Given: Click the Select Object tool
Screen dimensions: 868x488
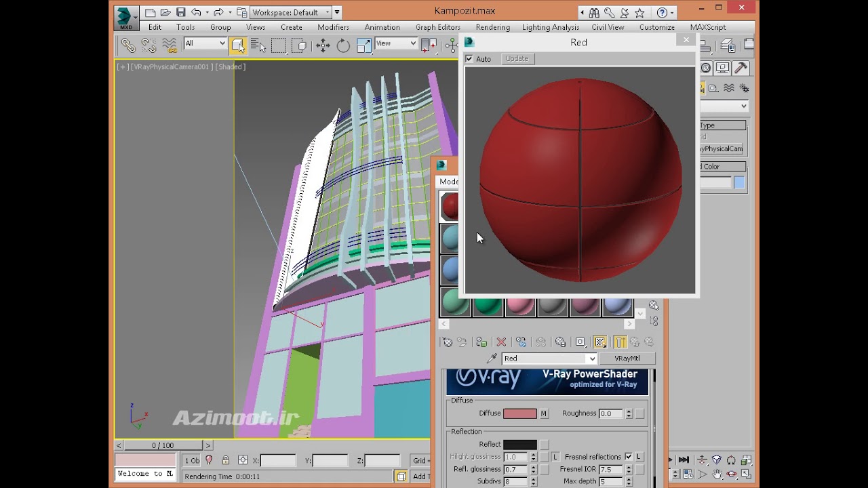Looking at the screenshot, I should pyautogui.click(x=237, y=45).
